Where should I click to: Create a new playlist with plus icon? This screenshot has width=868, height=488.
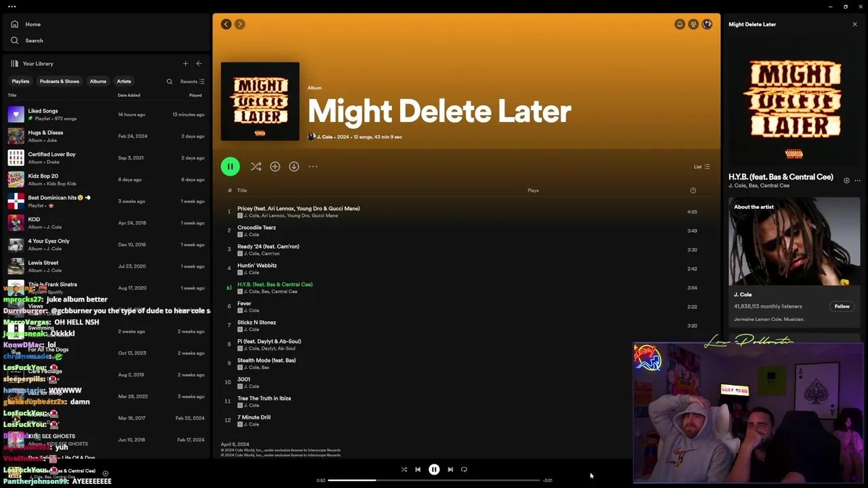(185, 64)
